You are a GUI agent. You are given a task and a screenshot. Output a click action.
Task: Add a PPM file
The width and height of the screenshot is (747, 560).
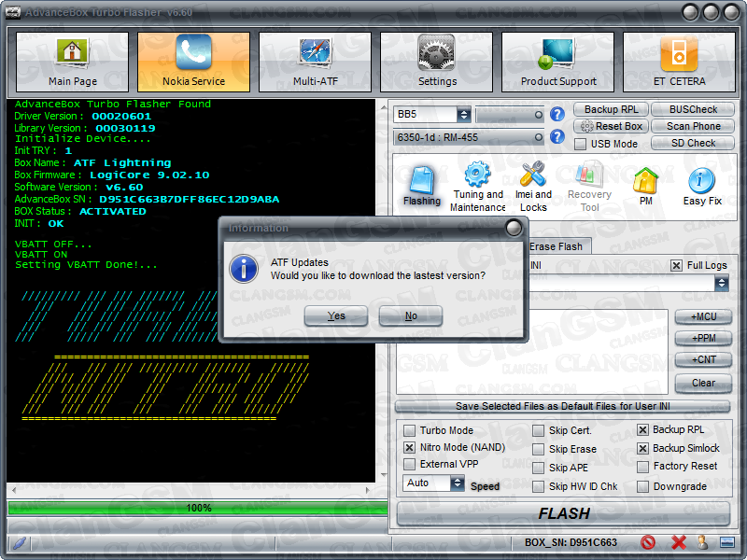coord(703,338)
